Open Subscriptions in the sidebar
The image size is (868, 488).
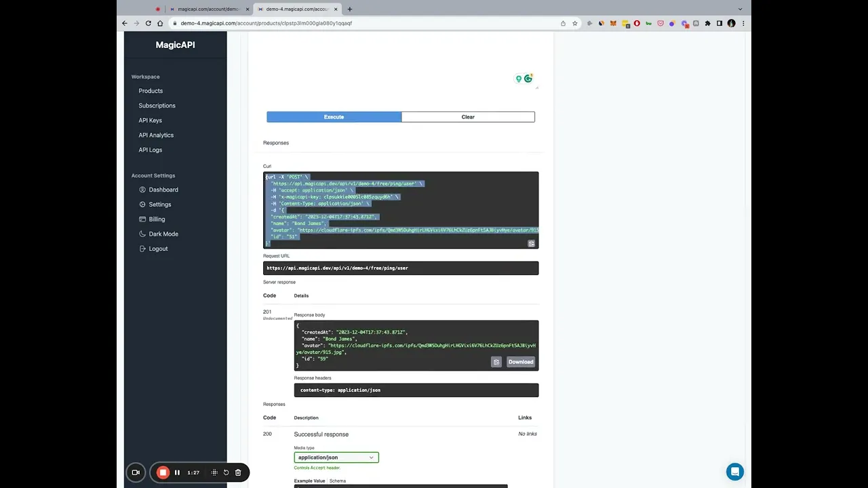pyautogui.click(x=157, y=106)
